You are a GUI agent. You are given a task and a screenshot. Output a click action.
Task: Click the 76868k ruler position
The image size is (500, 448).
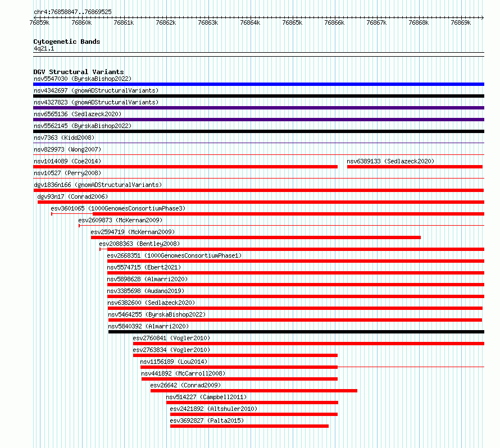pyautogui.click(x=419, y=22)
